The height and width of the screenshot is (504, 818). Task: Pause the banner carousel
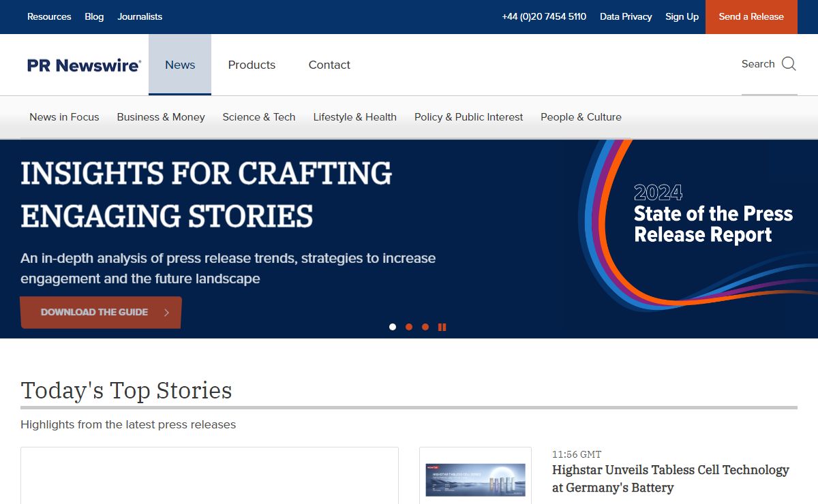[442, 327]
